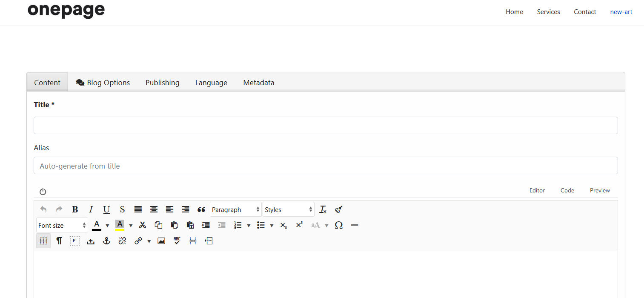Switch editor to Code view

[x=567, y=190]
